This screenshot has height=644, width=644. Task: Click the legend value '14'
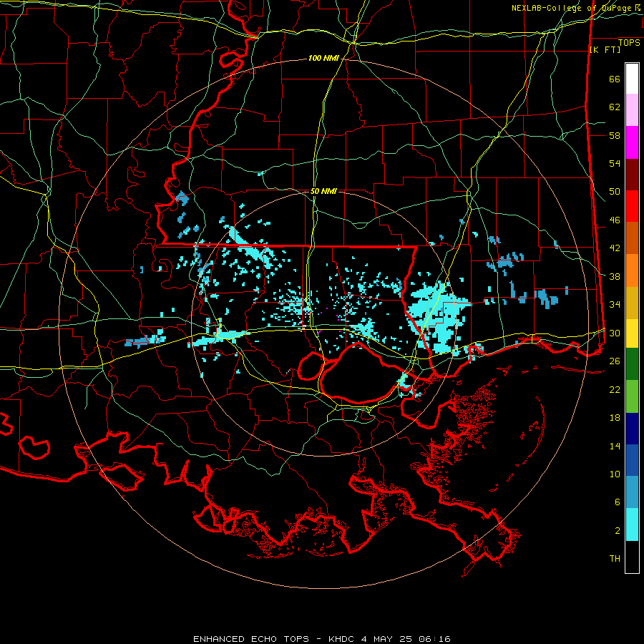pos(615,446)
